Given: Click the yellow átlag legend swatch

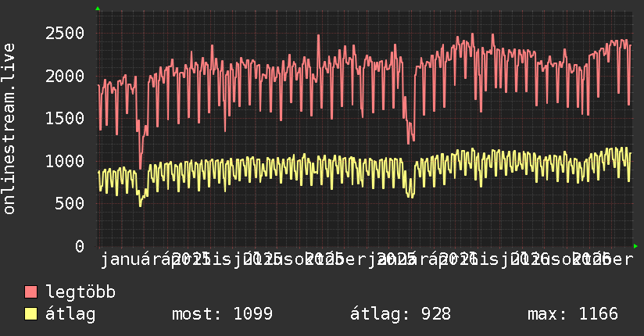Looking at the screenshot, I should 30,314.
